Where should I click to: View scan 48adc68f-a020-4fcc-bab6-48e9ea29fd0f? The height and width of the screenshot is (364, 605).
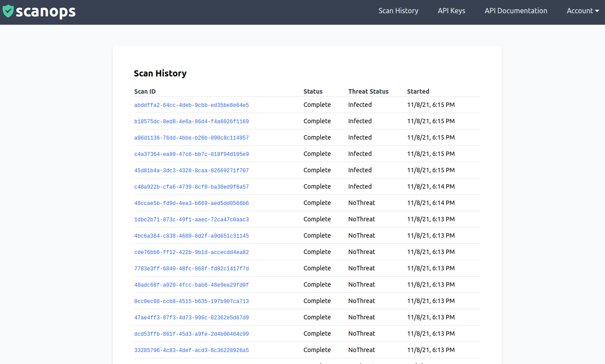pyautogui.click(x=191, y=285)
